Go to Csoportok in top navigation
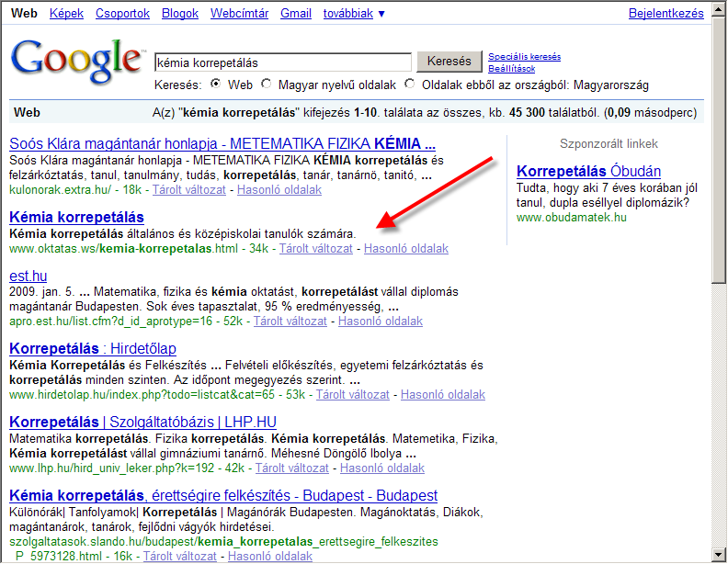This screenshot has height=564, width=728. pyautogui.click(x=122, y=14)
